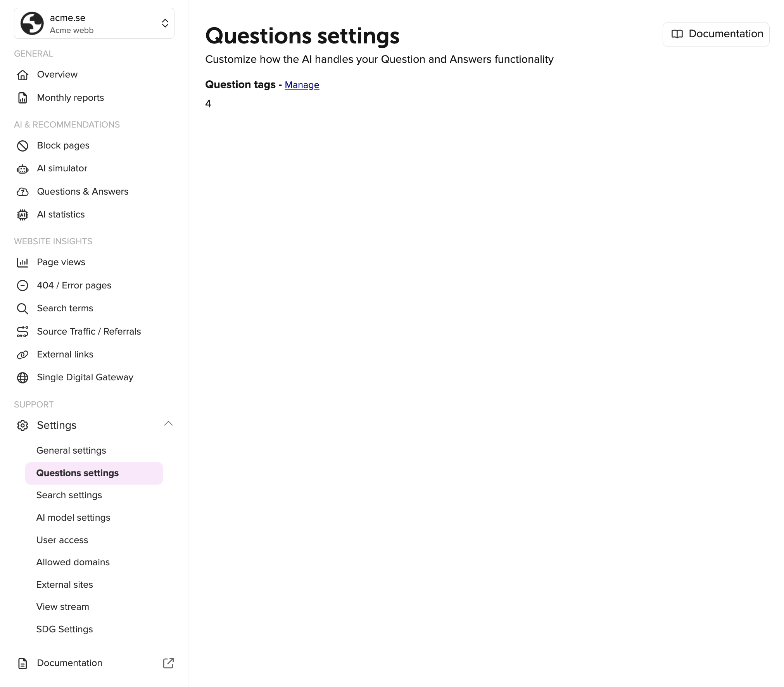Go to Search settings submenu item
Viewport: 784px width, 687px height.
tap(69, 495)
